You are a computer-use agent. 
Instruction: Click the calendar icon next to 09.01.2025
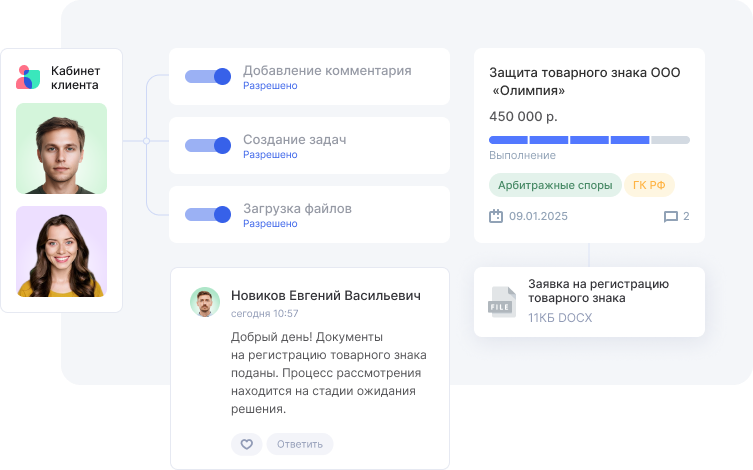click(x=495, y=216)
